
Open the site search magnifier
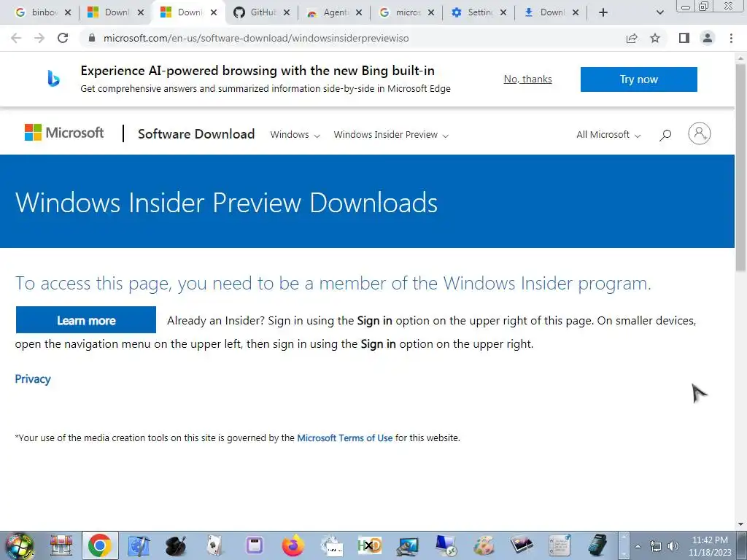click(665, 135)
